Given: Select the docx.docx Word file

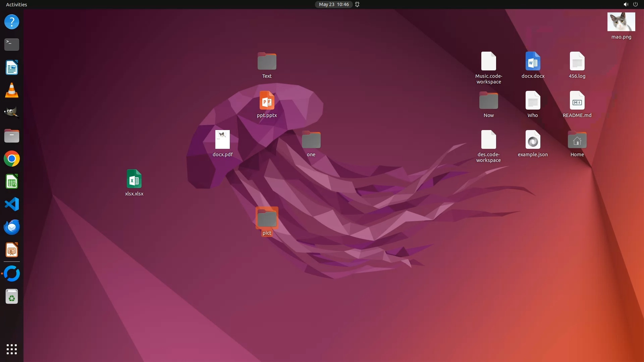Looking at the screenshot, I should [533, 61].
